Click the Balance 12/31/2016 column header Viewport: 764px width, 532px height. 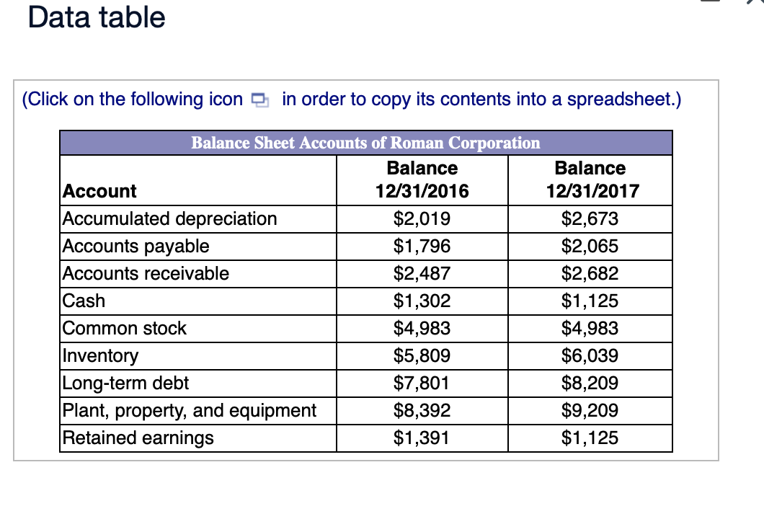pyautogui.click(x=422, y=179)
